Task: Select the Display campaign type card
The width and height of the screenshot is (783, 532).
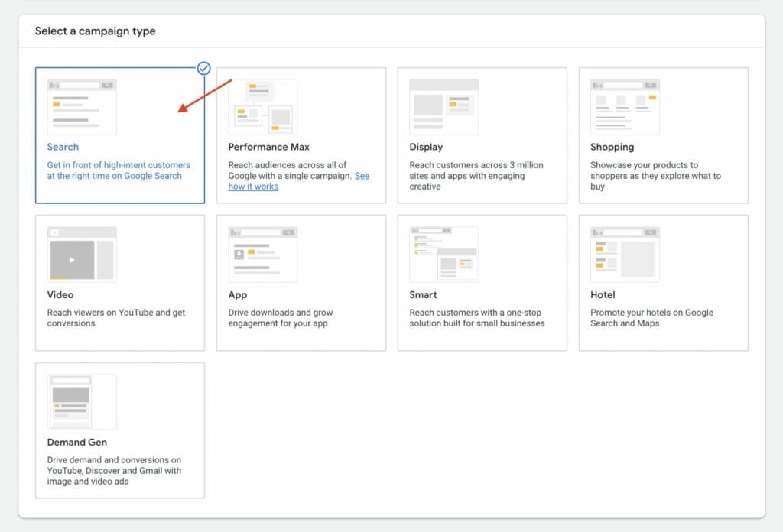Action: point(482,135)
